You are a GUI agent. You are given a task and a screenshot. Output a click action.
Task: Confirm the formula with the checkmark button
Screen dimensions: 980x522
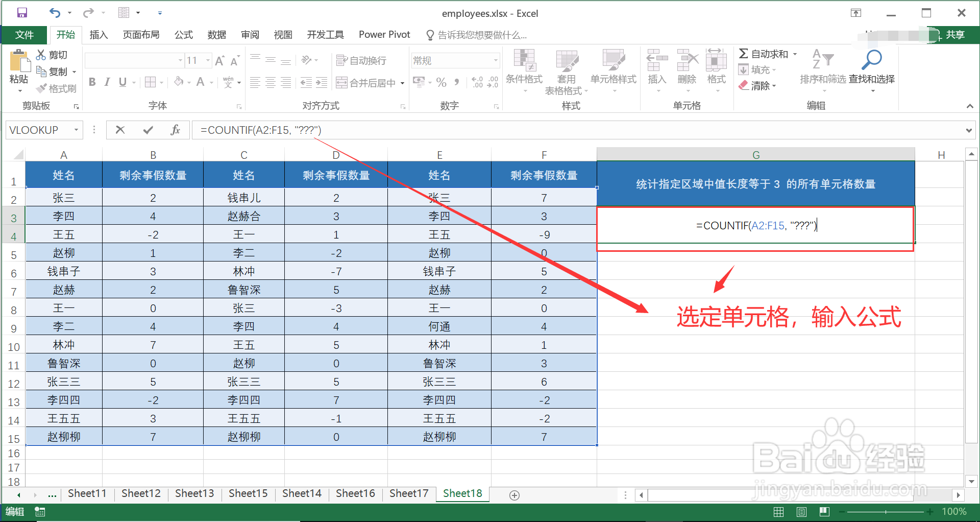[148, 130]
